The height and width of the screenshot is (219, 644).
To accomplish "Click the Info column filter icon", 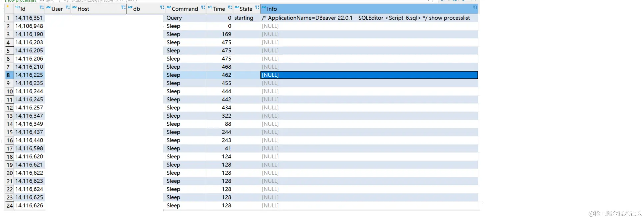I will 475,8.
